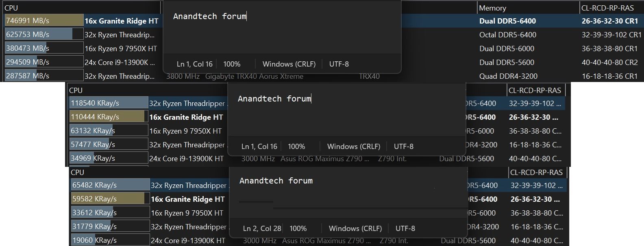644x246 pixels.
Task: Click the 625753 MB/s benchmark bar
Action: tap(44, 35)
